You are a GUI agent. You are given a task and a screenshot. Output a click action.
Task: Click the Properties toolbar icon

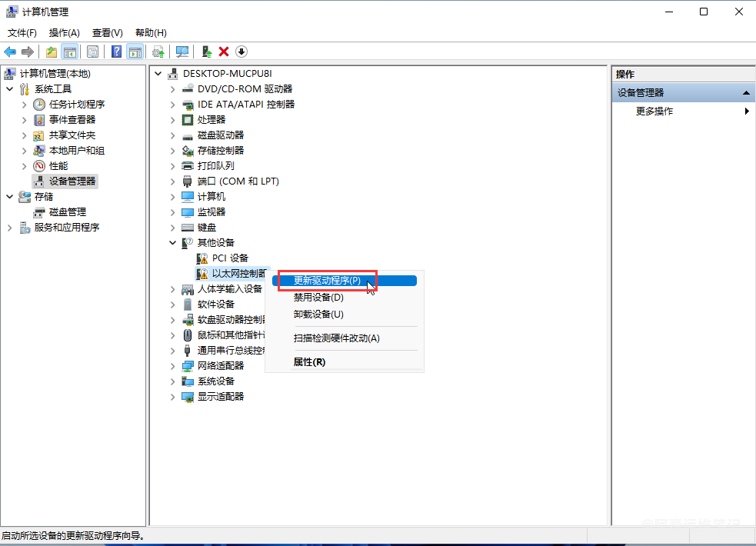coord(92,52)
